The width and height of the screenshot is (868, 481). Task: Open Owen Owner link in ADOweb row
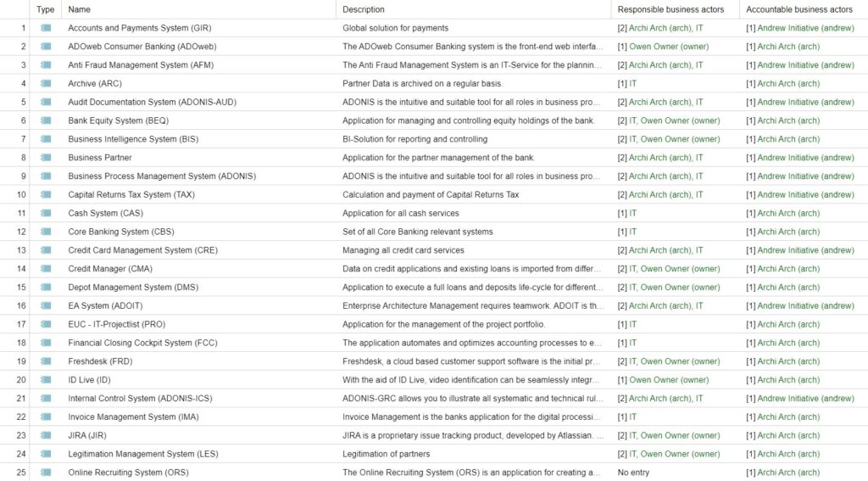click(669, 47)
